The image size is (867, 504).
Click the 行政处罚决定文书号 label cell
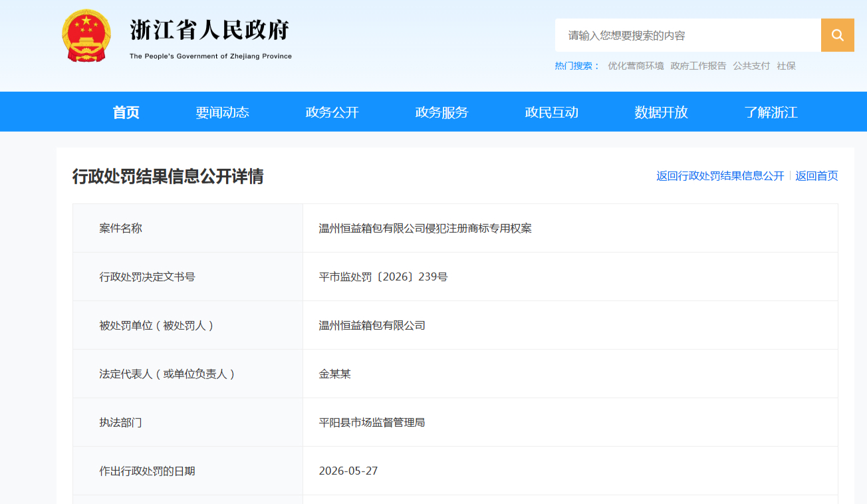[187, 277]
